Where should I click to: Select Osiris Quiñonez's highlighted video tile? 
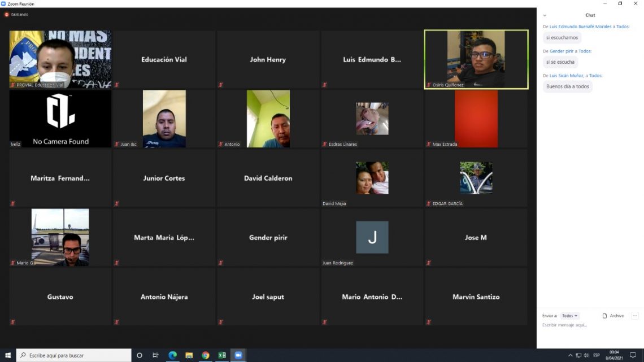click(476, 59)
